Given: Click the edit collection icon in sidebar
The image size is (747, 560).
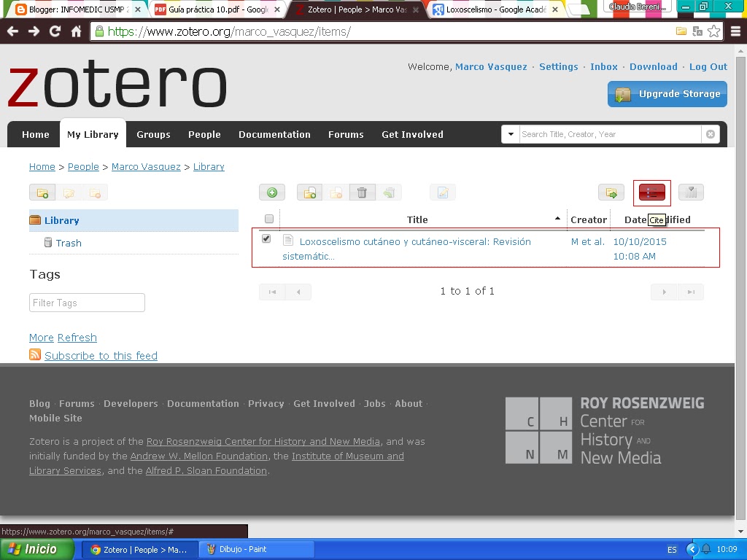Looking at the screenshot, I should (x=69, y=192).
